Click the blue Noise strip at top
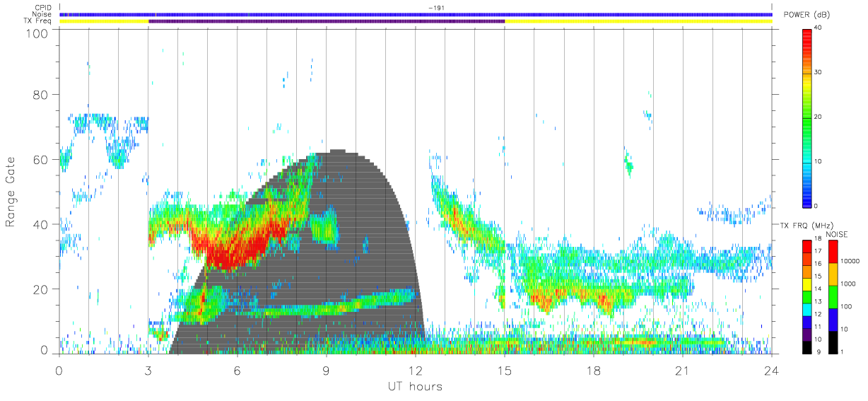868x401 pixels. (x=416, y=14)
